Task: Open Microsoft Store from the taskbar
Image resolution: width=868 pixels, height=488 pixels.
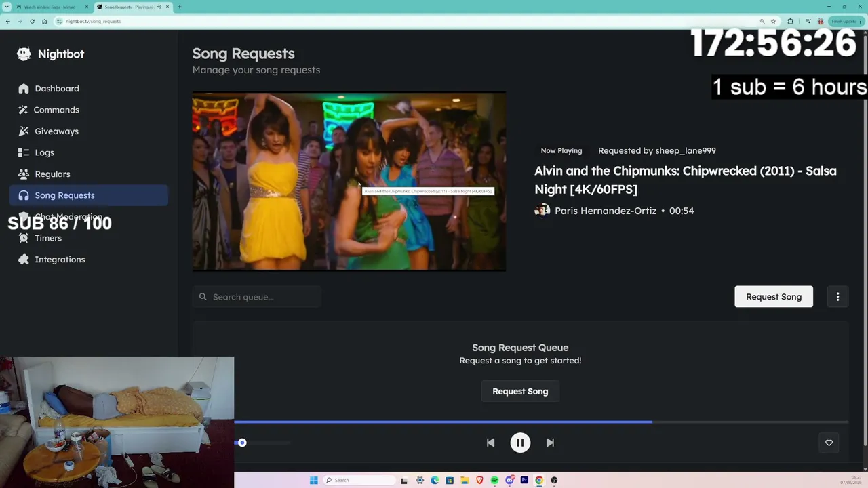Action: click(x=450, y=480)
